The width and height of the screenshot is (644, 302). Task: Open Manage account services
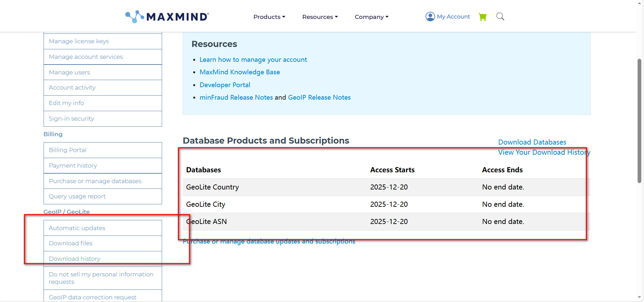(x=103, y=57)
